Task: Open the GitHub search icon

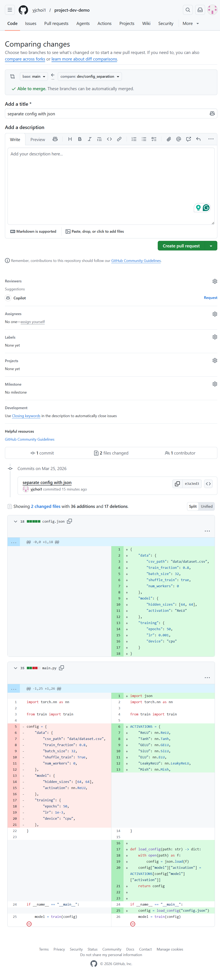Action: pos(188,10)
